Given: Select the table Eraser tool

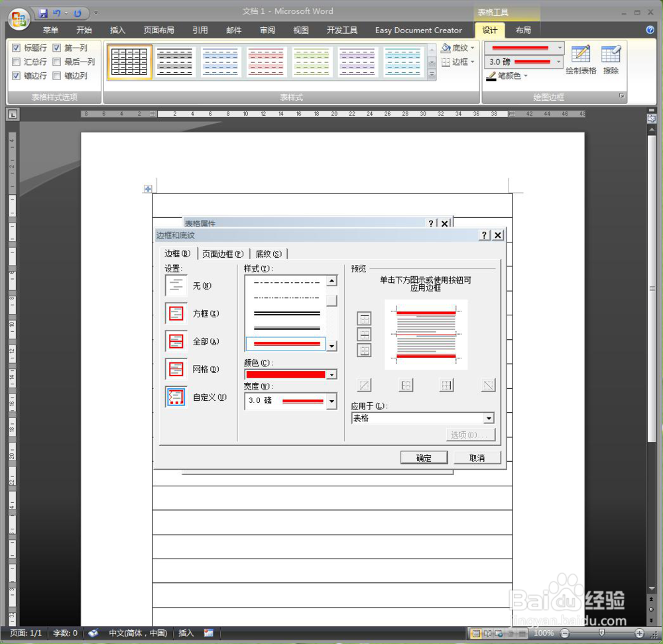Looking at the screenshot, I should (x=611, y=60).
